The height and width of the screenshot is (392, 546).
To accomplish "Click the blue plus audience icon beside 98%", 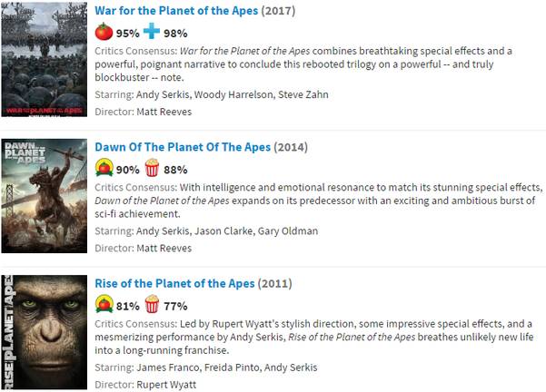I will pyautogui.click(x=151, y=33).
